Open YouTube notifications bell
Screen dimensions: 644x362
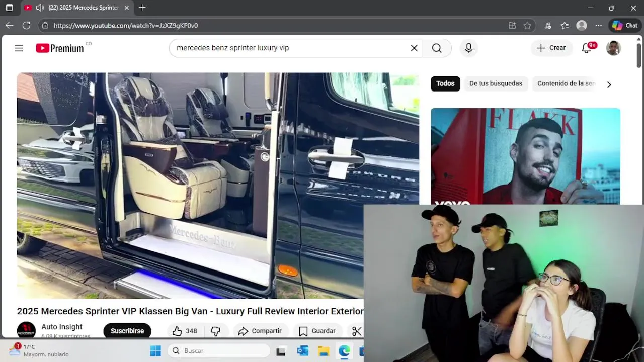[x=586, y=48]
